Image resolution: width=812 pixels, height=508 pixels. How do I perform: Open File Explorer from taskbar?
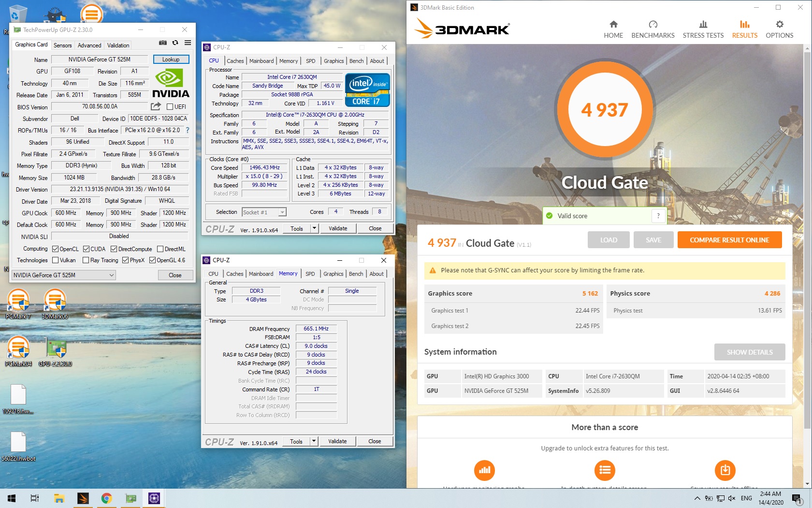point(59,498)
